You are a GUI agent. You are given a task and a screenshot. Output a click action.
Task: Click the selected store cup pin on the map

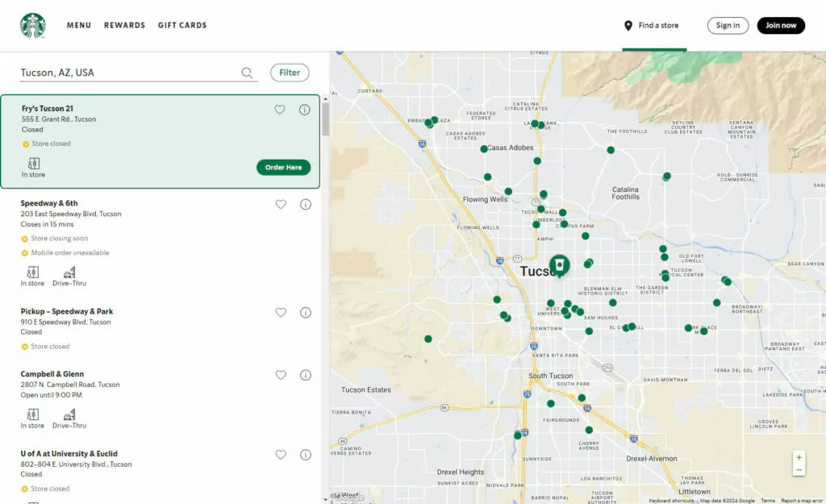pyautogui.click(x=560, y=265)
